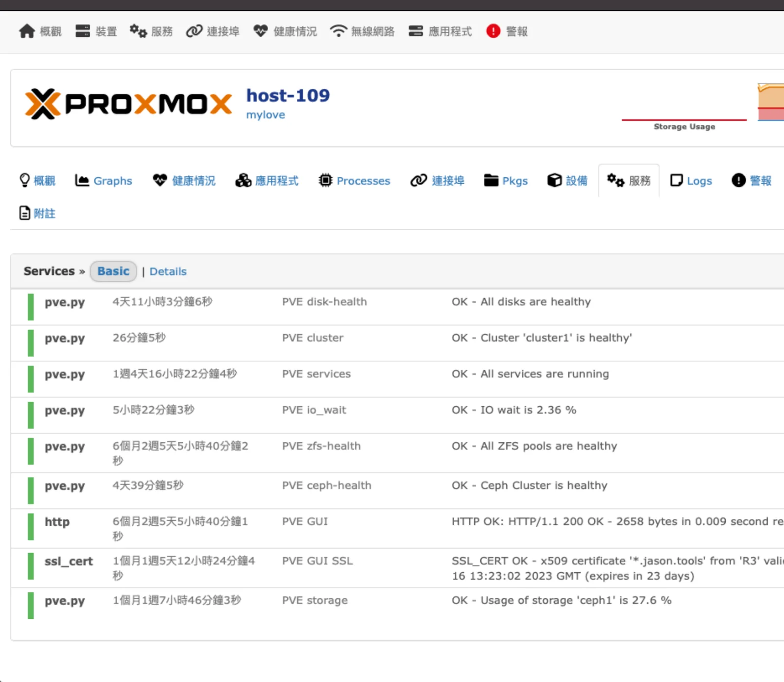Screen dimensions: 784x682
Task: Click the red 警報 alert icon
Action: pyautogui.click(x=493, y=31)
